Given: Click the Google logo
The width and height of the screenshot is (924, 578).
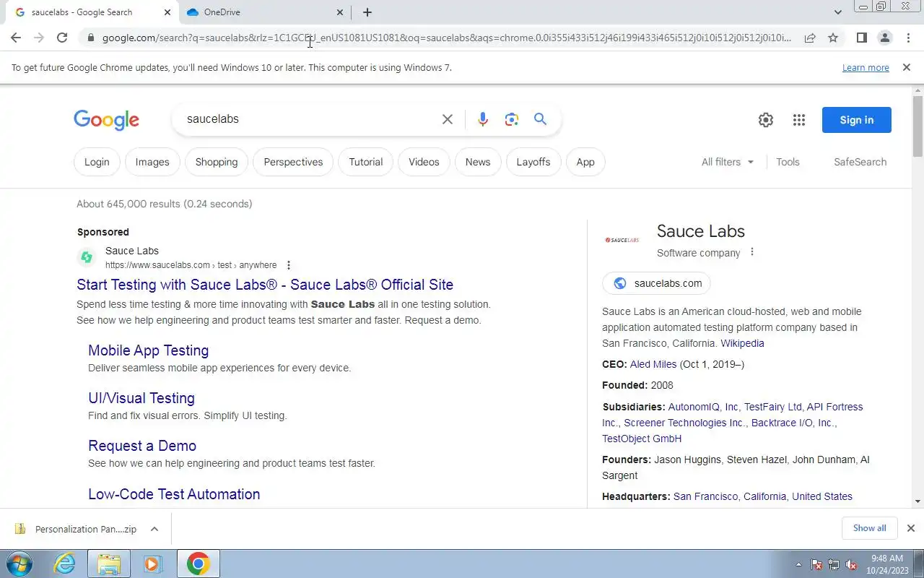Looking at the screenshot, I should point(106,120).
